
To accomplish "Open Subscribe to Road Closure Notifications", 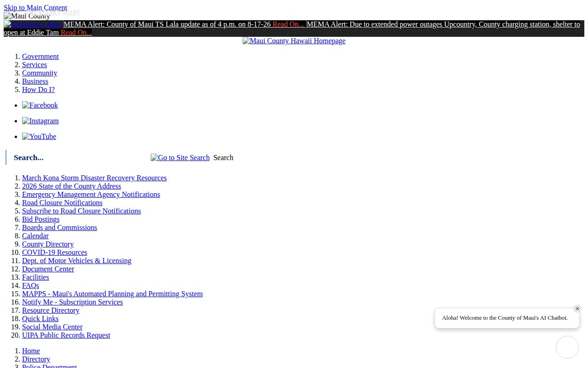I will [81, 211].
